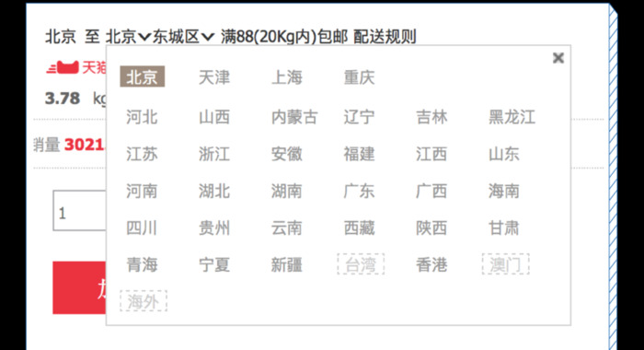The image size is (644, 350).
Task: Click the disabled 澳门 option
Action: tap(506, 264)
